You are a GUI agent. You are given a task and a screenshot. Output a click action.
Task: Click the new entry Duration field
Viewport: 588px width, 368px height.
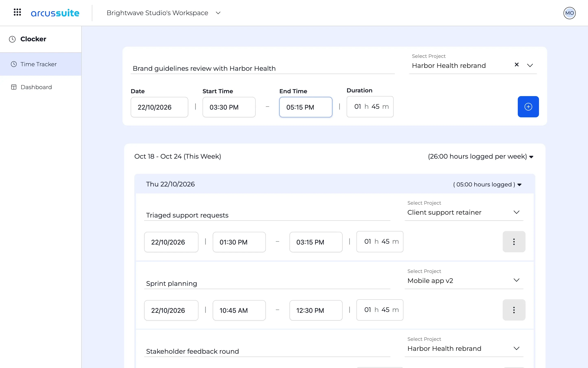click(370, 107)
